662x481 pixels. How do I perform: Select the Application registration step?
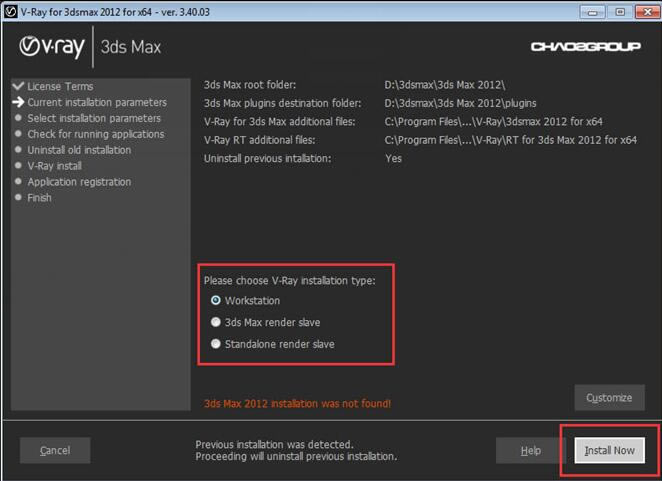(79, 182)
